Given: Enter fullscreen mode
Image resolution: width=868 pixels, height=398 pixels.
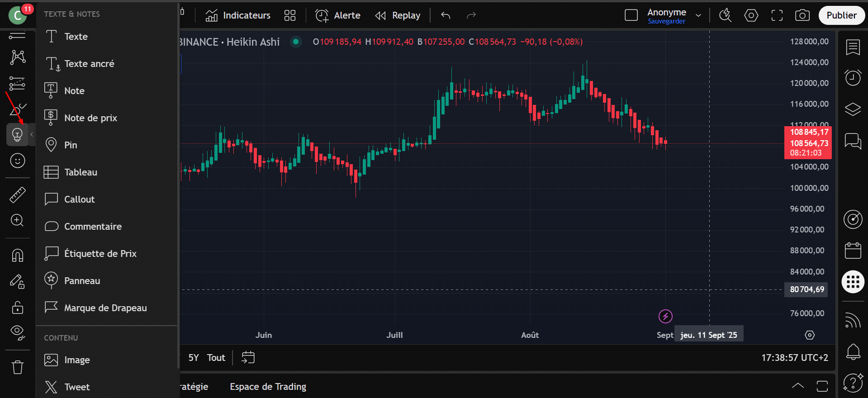Looking at the screenshot, I should tap(777, 15).
